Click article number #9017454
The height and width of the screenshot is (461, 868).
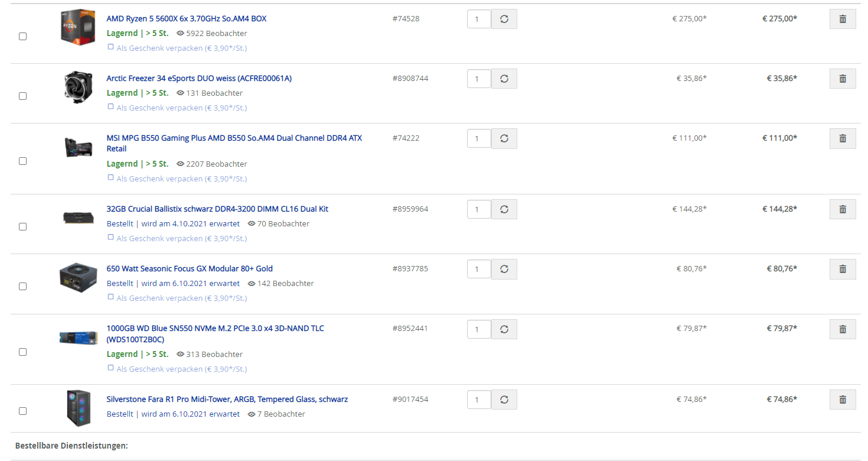click(x=410, y=400)
